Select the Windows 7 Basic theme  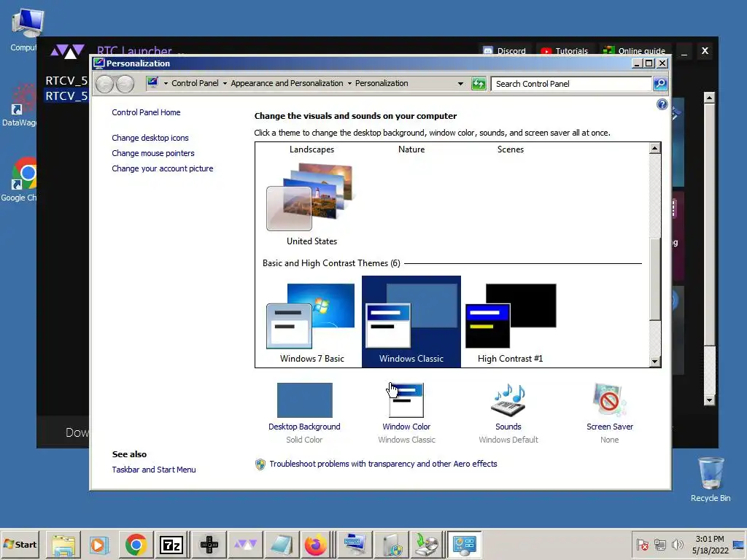pyautogui.click(x=311, y=322)
